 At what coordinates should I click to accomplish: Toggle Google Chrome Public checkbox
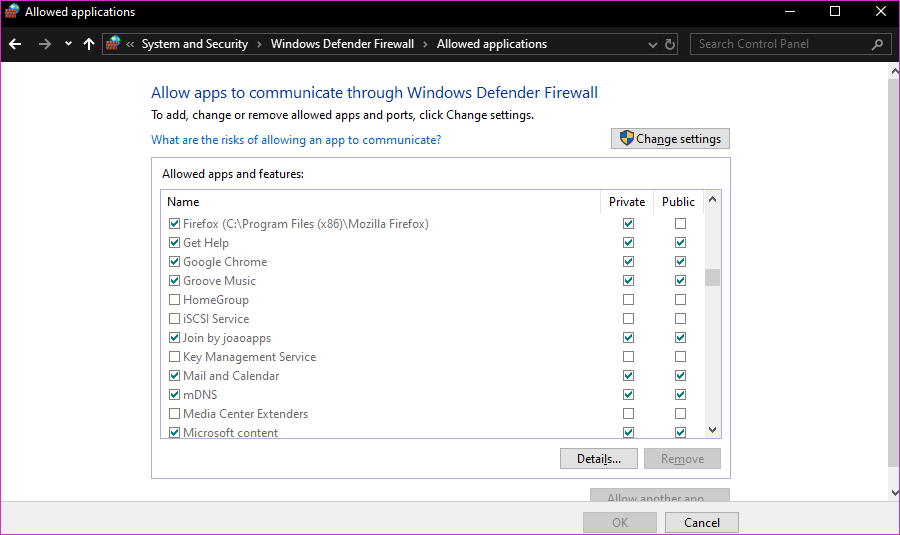point(680,261)
